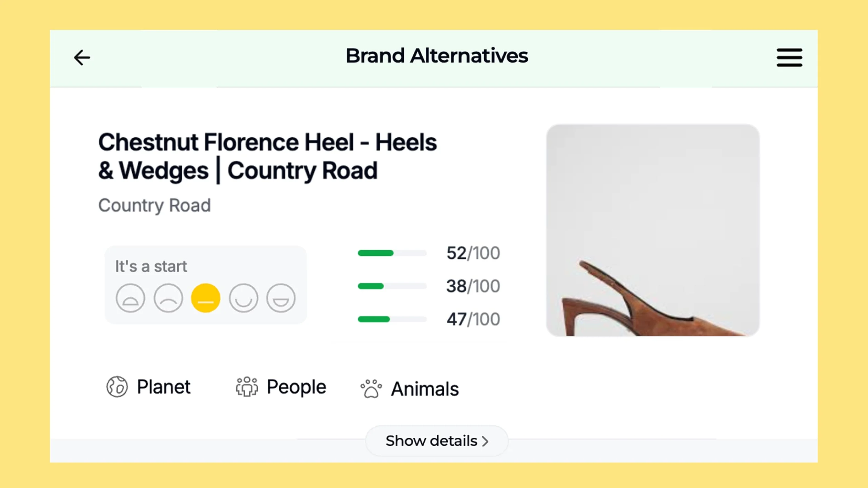Select the slightly smiling face rating
This screenshot has width=868, height=488.
coord(244,298)
